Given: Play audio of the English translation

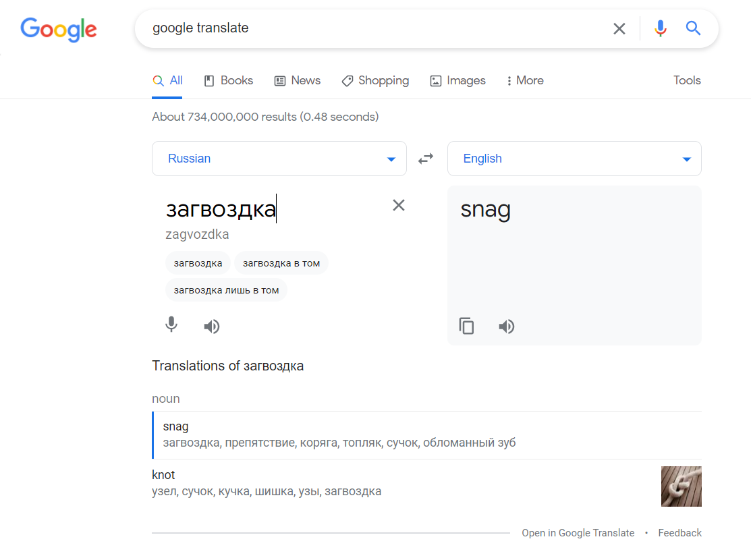Looking at the screenshot, I should click(506, 327).
